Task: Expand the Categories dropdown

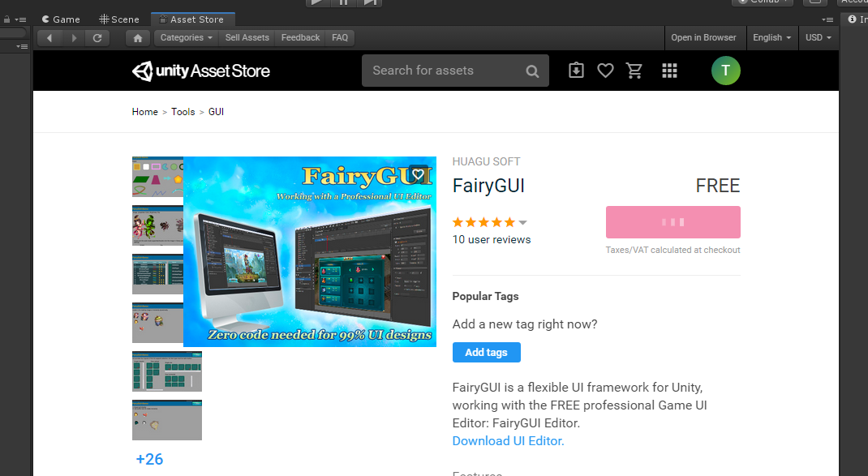Action: 186,37
